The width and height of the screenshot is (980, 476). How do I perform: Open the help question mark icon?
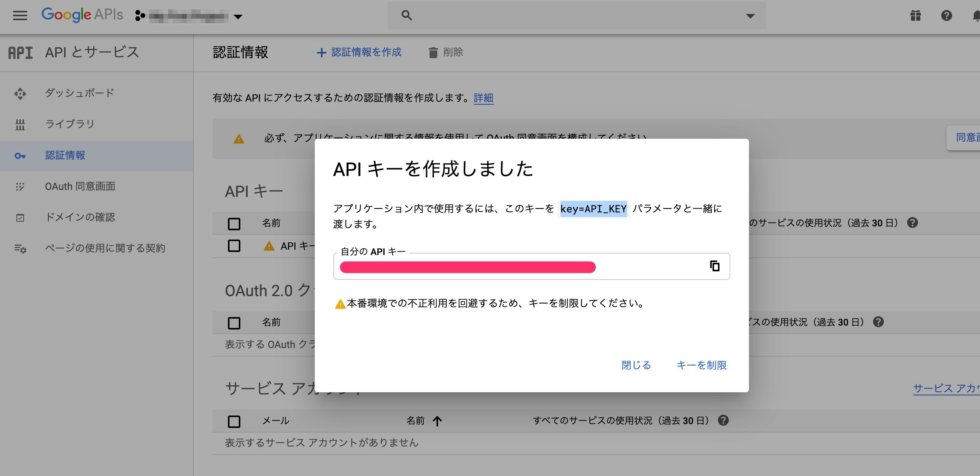pyautogui.click(x=946, y=16)
